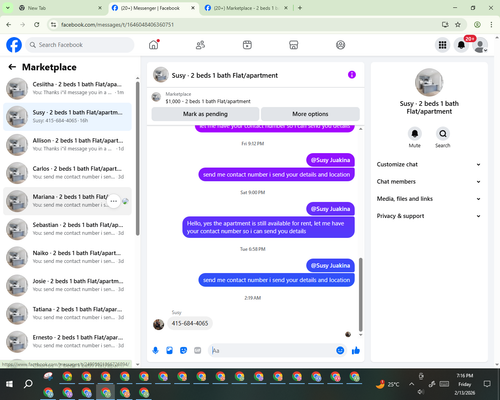The width and height of the screenshot is (500, 400).
Task: Open the tab search dropdown arrow
Action: click(8, 8)
